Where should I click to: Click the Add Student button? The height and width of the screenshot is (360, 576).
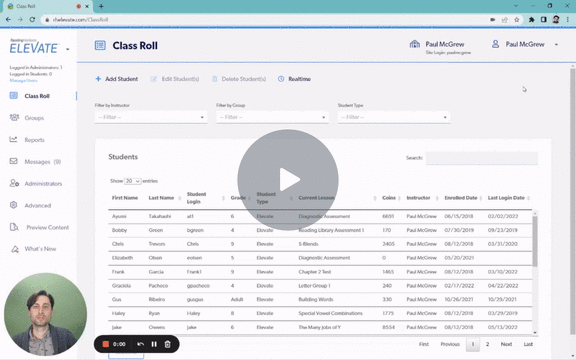(x=117, y=79)
